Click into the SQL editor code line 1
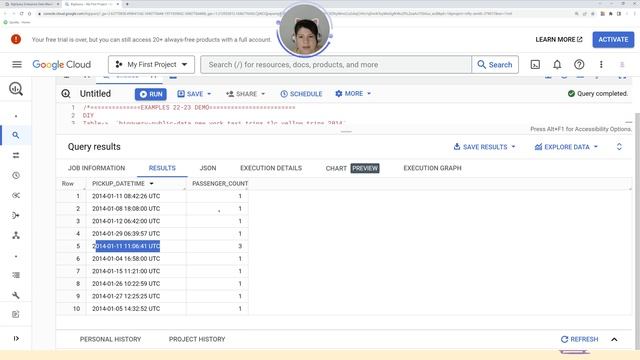The width and height of the screenshot is (640, 360). coord(189,108)
